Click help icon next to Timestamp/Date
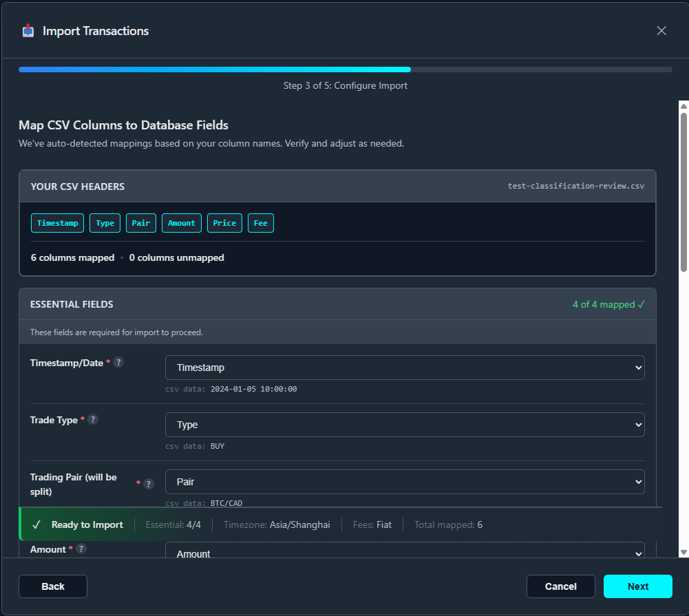The image size is (689, 616). 118,363
